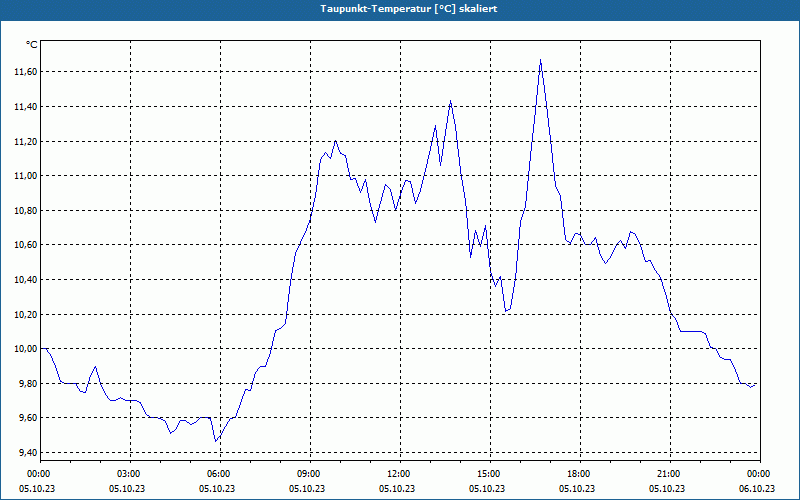This screenshot has height=500, width=800.
Task: Click the 05.10.23 date under 21:00
Action: pyautogui.click(x=667, y=488)
